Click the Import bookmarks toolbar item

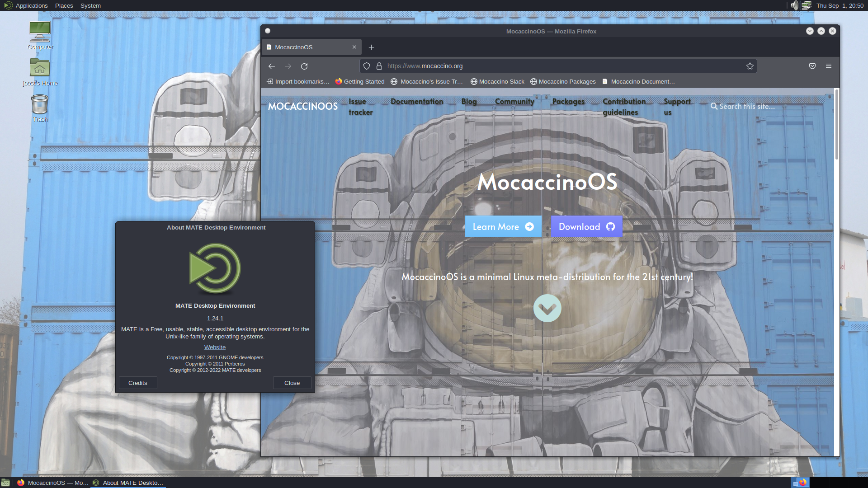pos(298,82)
